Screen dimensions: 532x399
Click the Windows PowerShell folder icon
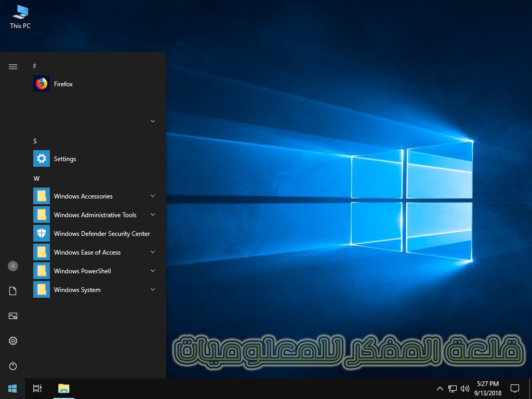pyautogui.click(x=42, y=271)
